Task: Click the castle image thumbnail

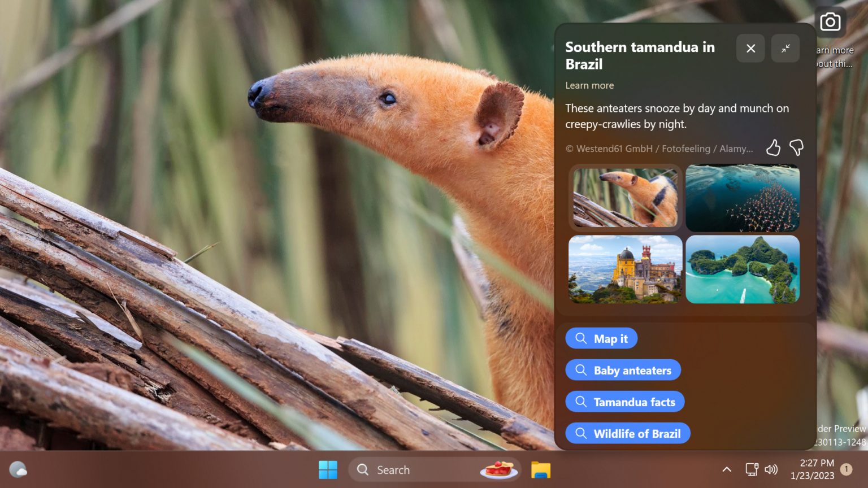Action: tap(625, 269)
